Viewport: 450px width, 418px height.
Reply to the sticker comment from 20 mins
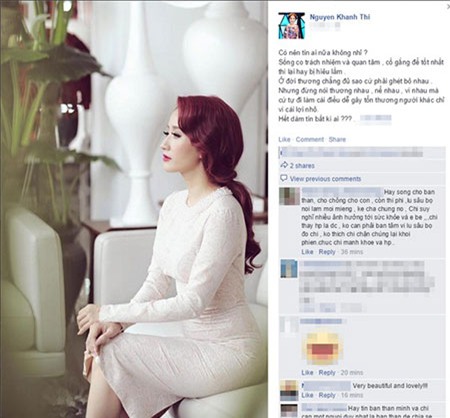pyautogui.click(x=327, y=372)
